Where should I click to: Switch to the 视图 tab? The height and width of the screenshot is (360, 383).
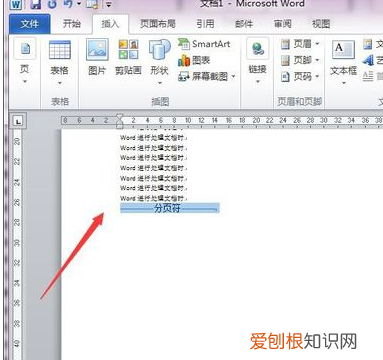pos(321,24)
